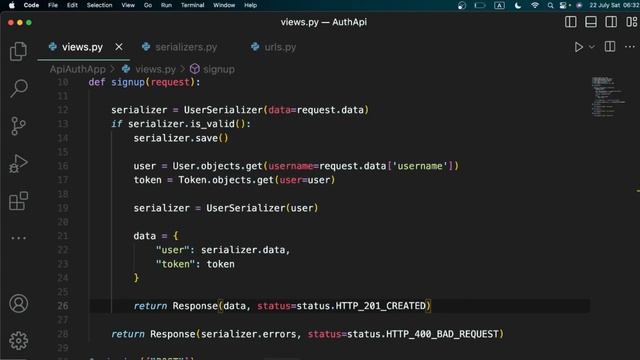The height and width of the screenshot is (360, 640).
Task: Open the Go menu
Action: pyautogui.click(x=148, y=5)
